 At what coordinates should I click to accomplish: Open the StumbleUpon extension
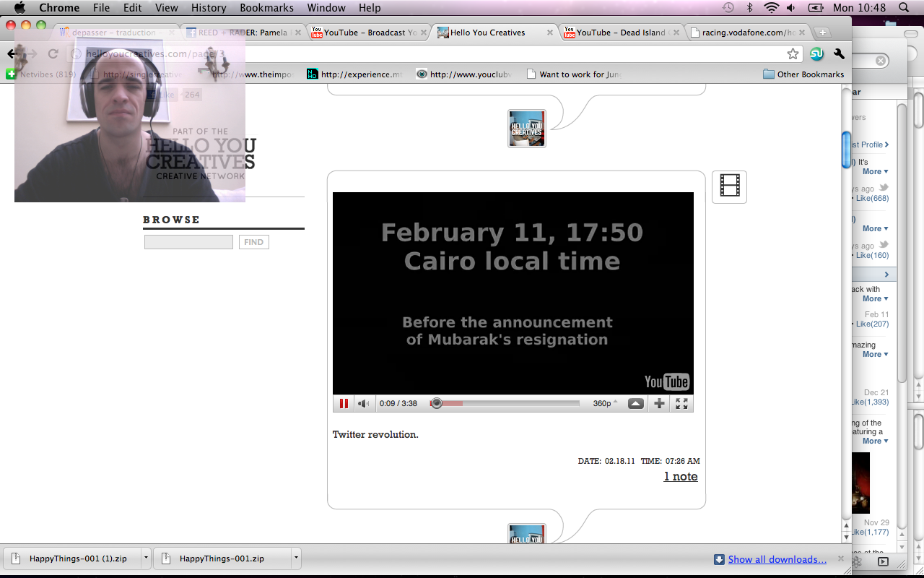pos(816,54)
